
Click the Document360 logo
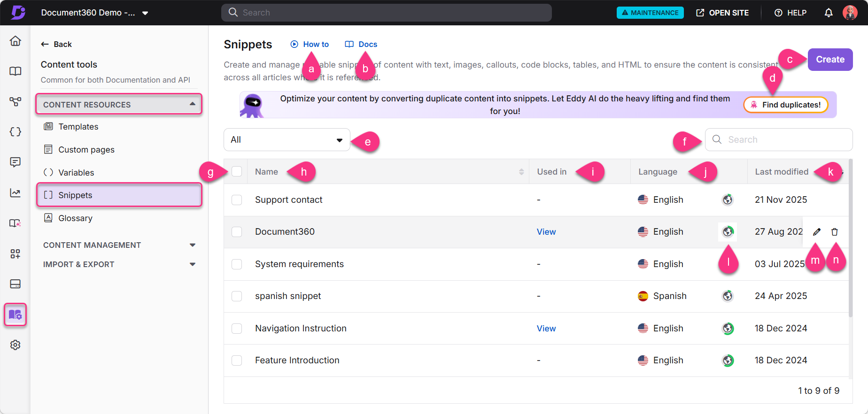click(18, 13)
